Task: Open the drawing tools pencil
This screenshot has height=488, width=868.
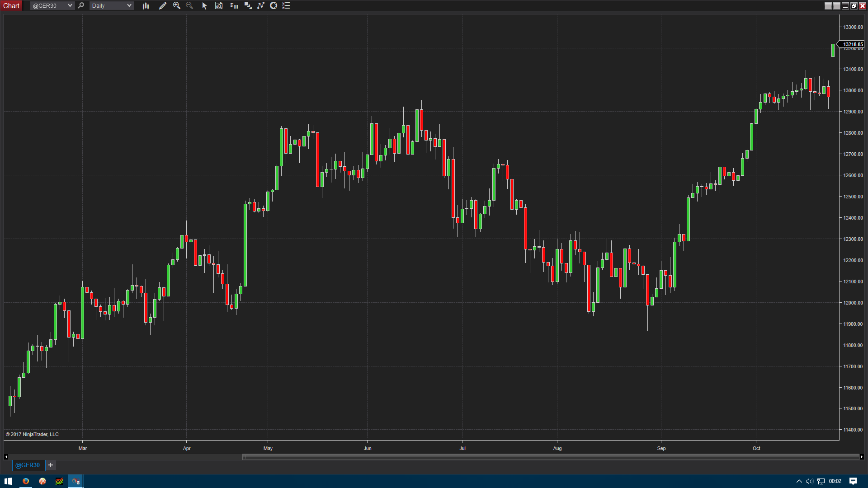Action: [163, 6]
